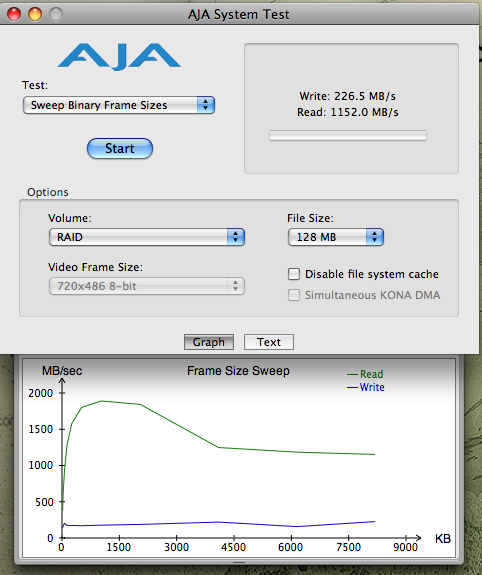Click the MB/sec axis label
Image resolution: width=482 pixels, height=575 pixels.
62,371
